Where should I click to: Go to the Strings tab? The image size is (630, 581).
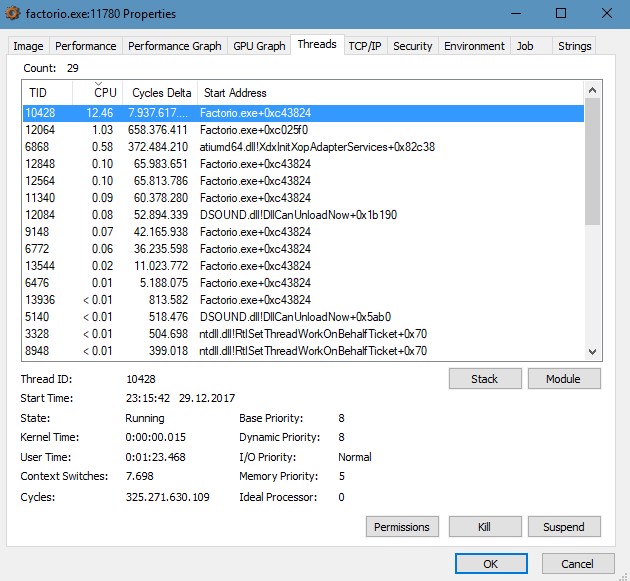coord(574,46)
